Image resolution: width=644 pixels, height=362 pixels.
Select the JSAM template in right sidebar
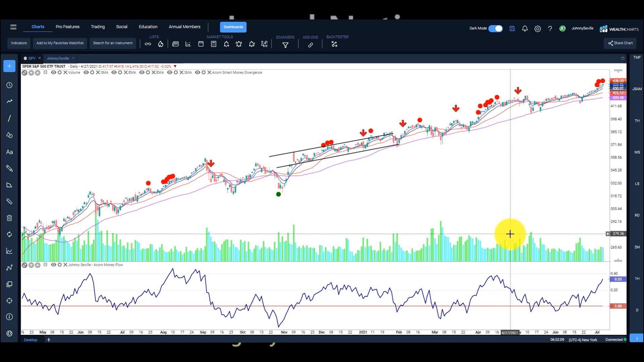tap(637, 89)
